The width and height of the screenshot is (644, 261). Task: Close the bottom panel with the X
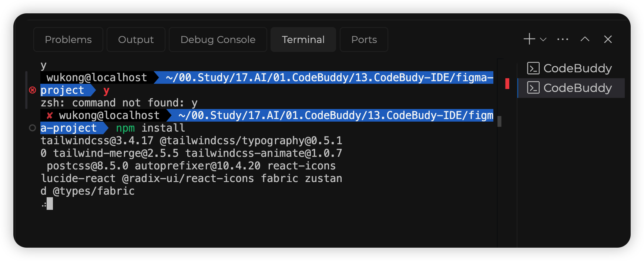(x=608, y=39)
